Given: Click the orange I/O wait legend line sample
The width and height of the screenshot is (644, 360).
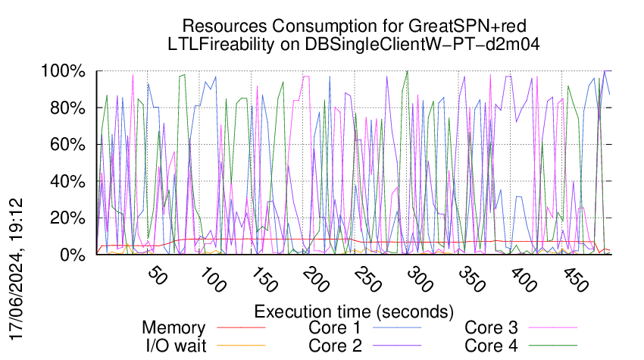Looking at the screenshot, I should (241, 346).
